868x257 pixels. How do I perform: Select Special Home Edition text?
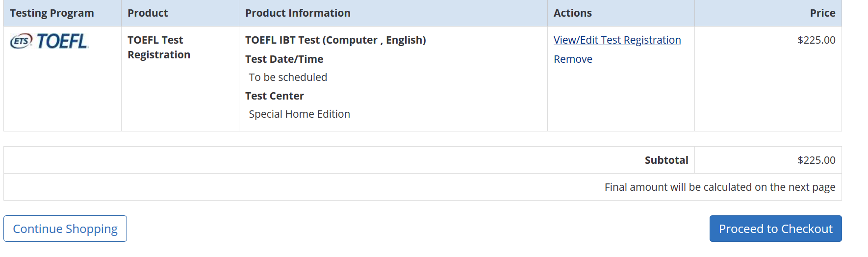299,114
